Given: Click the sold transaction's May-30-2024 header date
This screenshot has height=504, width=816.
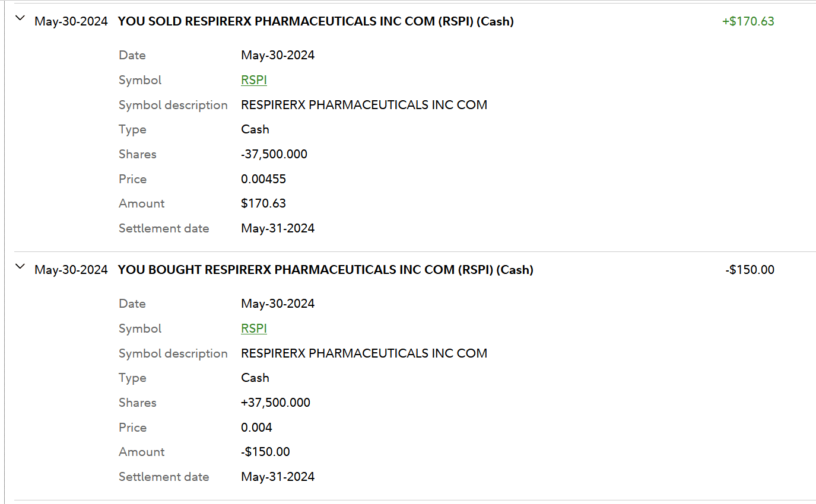Looking at the screenshot, I should click(x=71, y=21).
